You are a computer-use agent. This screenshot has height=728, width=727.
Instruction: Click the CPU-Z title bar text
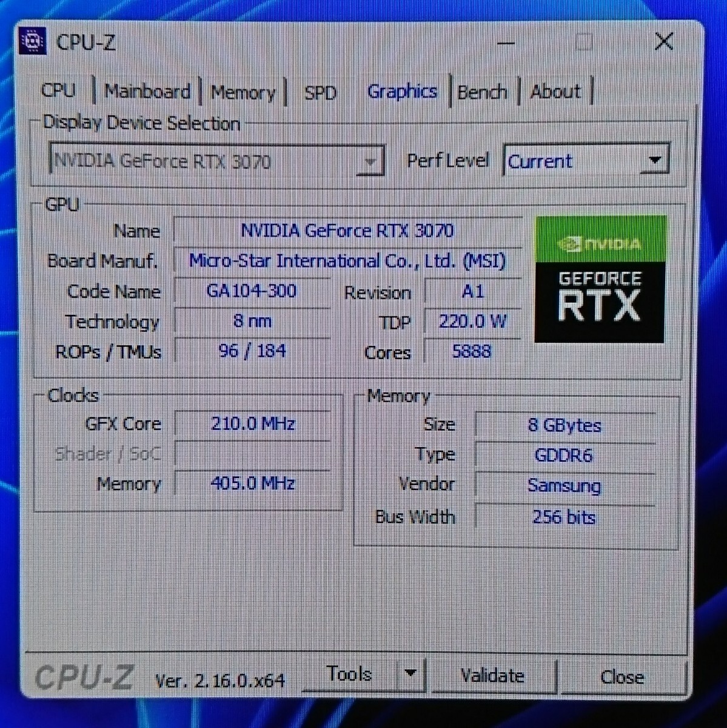point(85,42)
